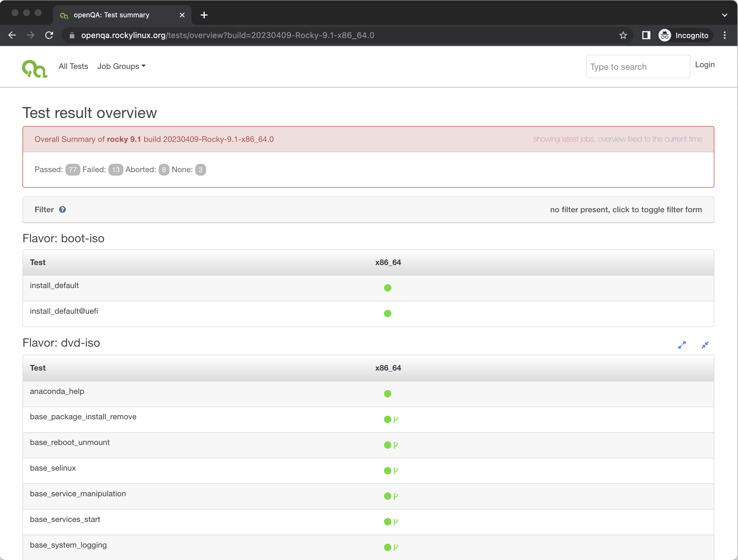Click the anaconda_help green result bubble
This screenshot has width=738, height=560.
pyautogui.click(x=388, y=393)
